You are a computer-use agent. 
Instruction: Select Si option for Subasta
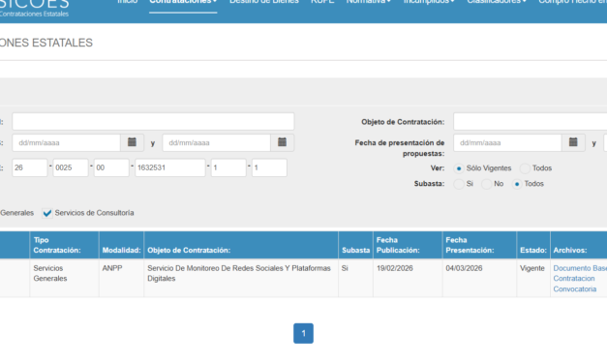click(x=459, y=184)
